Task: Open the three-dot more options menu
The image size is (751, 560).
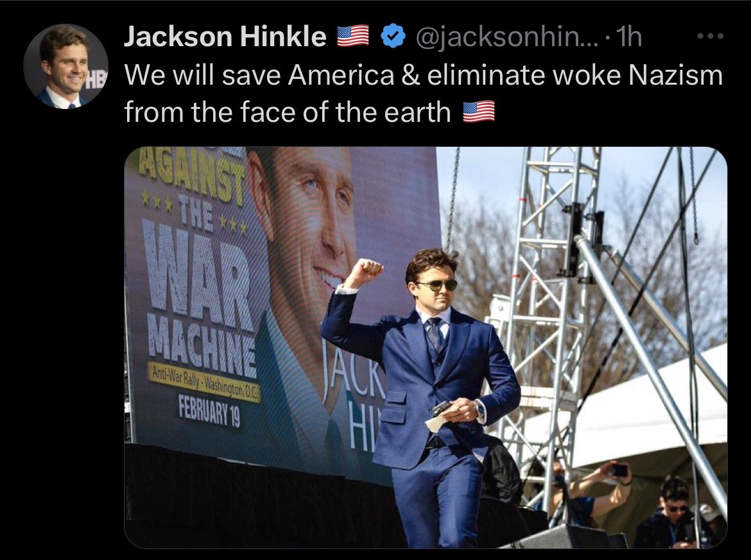Action: 711,36
